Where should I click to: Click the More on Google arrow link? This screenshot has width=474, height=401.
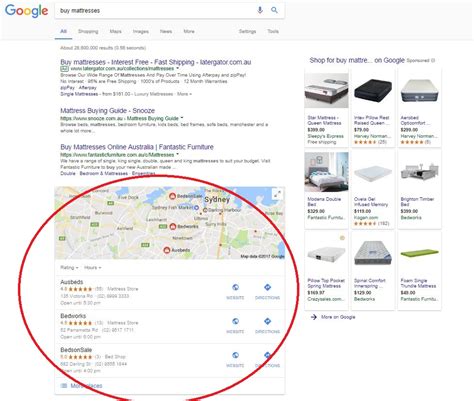click(333, 317)
